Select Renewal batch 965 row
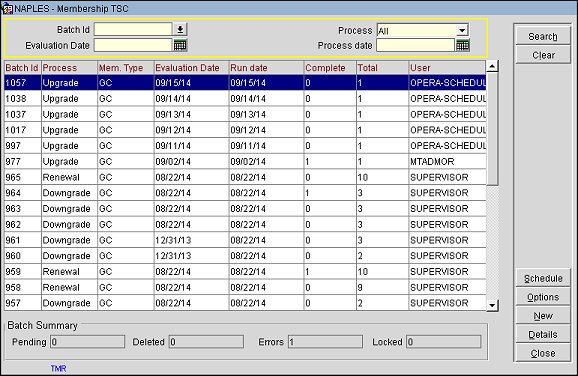This screenshot has height=376, width=578. pyautogui.click(x=245, y=177)
